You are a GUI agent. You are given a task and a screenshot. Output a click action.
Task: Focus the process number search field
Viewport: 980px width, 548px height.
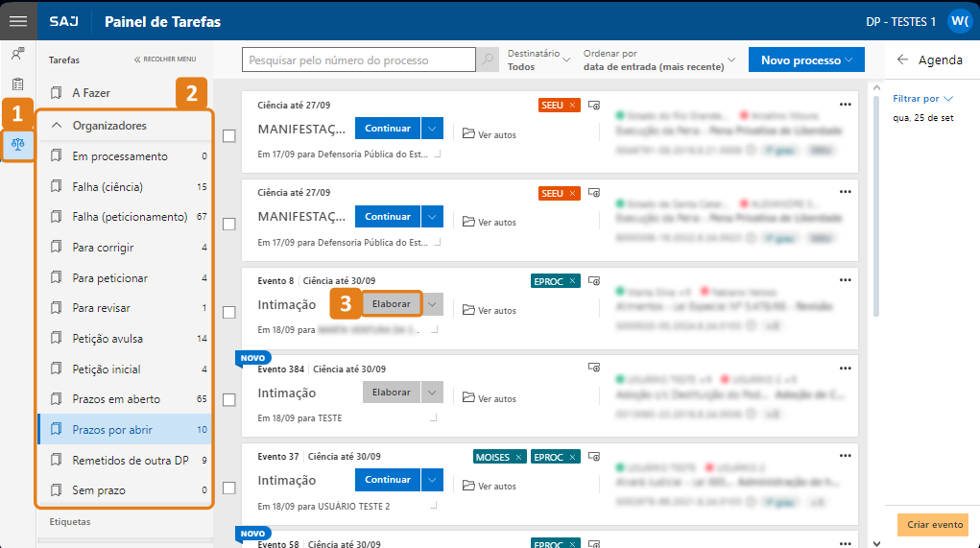359,60
